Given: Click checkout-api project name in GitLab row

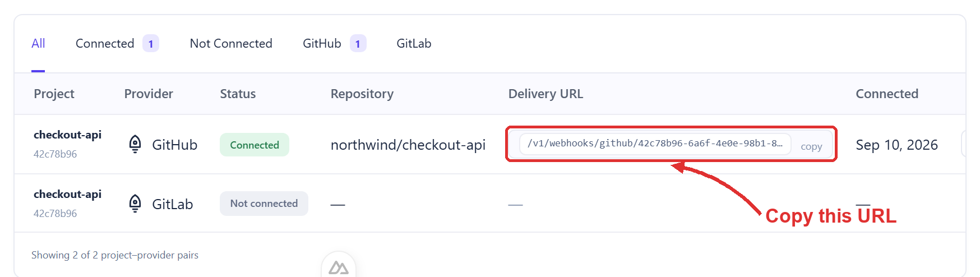Looking at the screenshot, I should pos(67,194).
